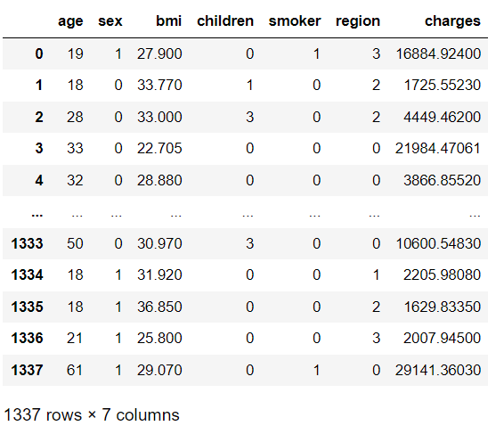Click the 'charges' column header
The width and height of the screenshot is (504, 434).
pos(452,21)
